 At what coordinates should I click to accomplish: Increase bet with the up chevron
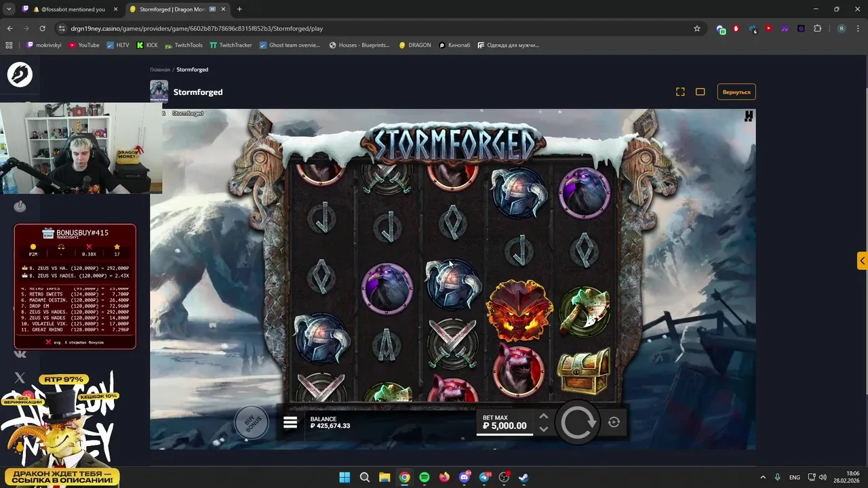pyautogui.click(x=544, y=416)
